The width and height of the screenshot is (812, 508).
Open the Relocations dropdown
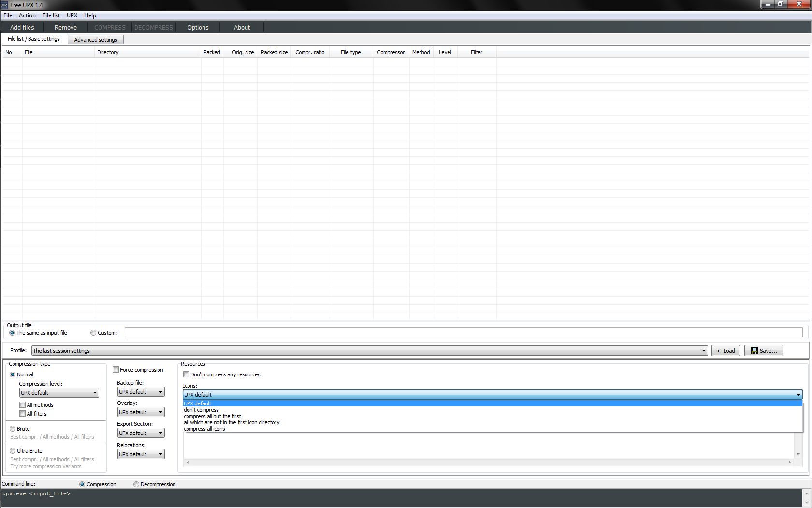click(141, 454)
